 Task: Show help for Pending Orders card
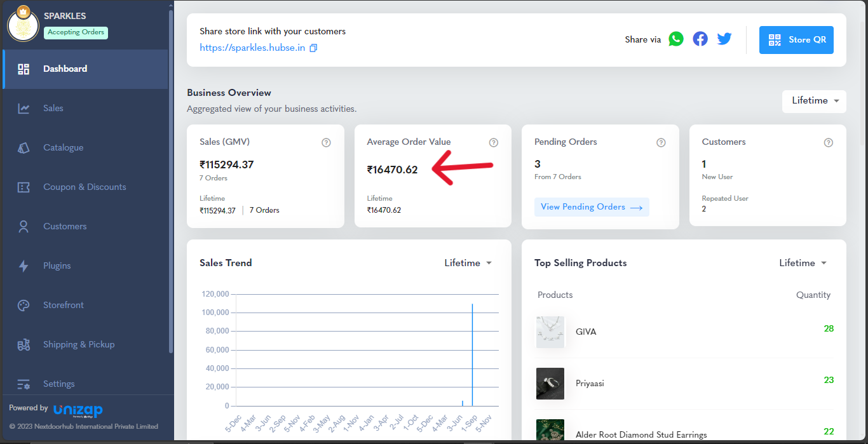(661, 142)
